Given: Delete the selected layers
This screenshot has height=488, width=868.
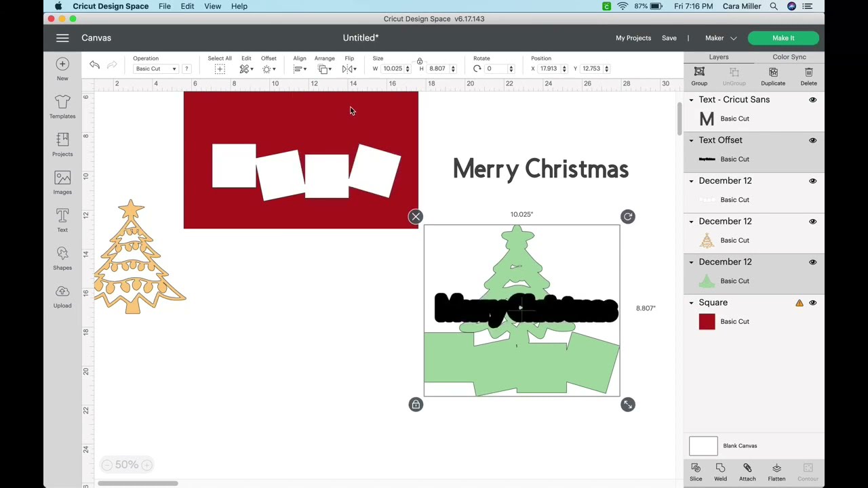Looking at the screenshot, I should pyautogui.click(x=808, y=76).
